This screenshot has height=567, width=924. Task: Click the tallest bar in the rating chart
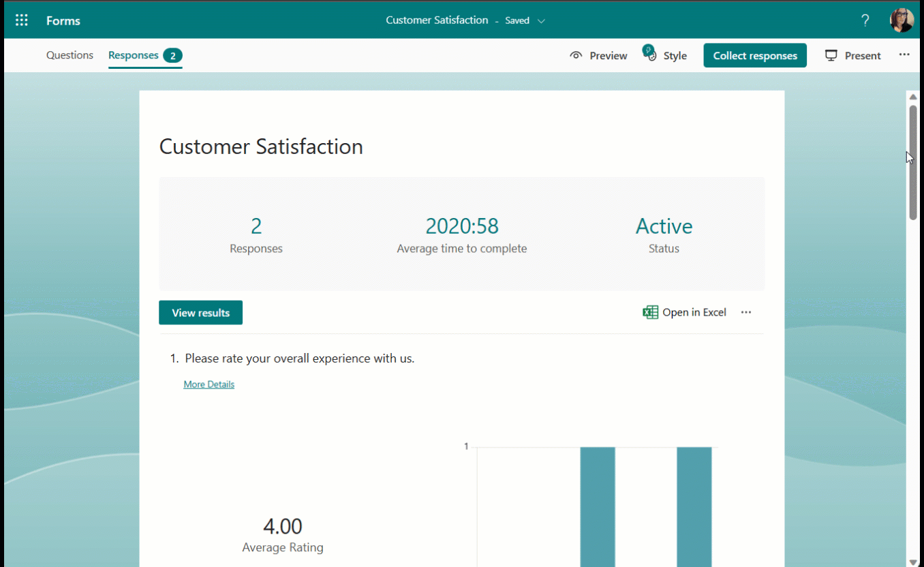596,504
